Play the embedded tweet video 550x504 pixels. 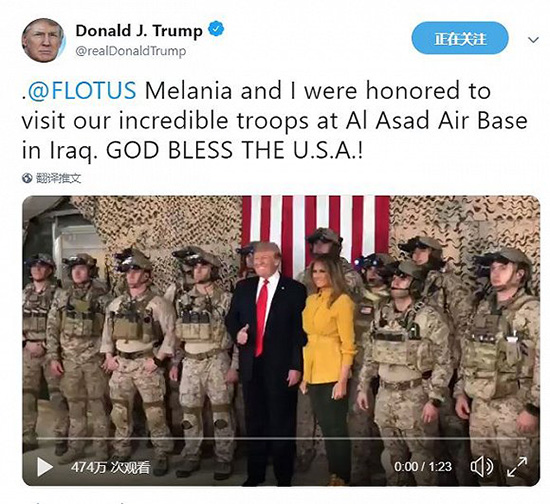click(45, 467)
